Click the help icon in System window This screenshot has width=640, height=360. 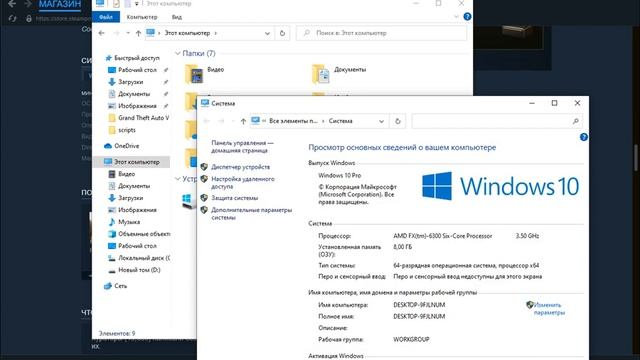pyautogui.click(x=584, y=137)
